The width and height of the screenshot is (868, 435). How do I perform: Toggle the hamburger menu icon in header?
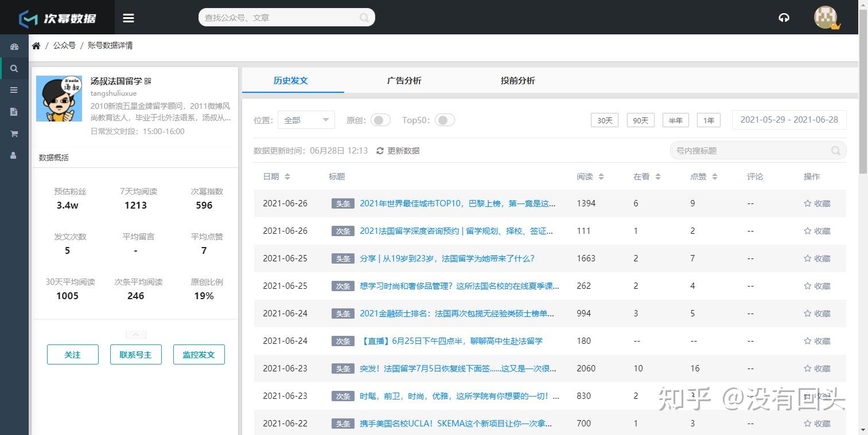coord(129,18)
